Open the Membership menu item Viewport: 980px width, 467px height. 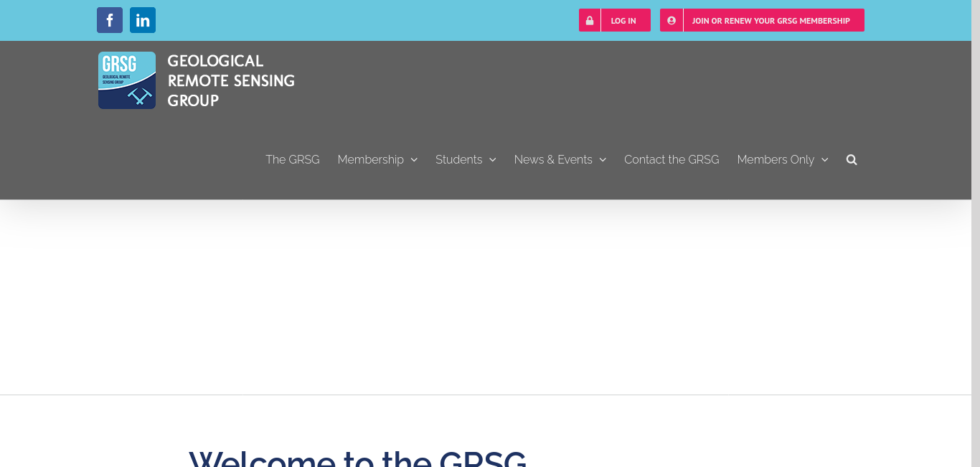coord(370,159)
